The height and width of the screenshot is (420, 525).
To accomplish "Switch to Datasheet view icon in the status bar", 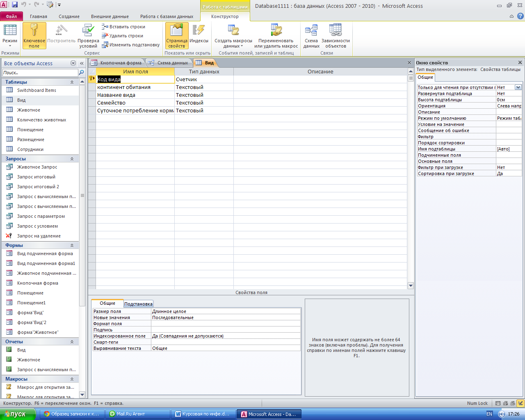I will (x=498, y=403).
